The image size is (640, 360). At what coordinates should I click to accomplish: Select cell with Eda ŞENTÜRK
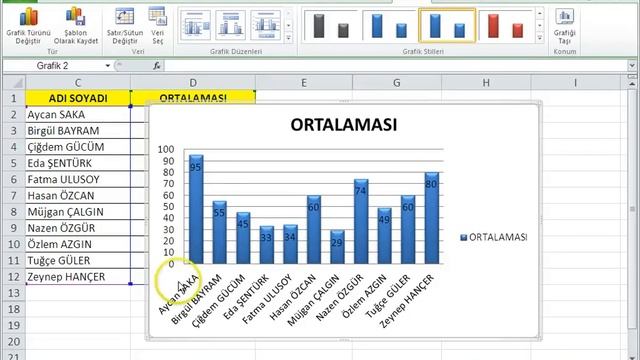pos(78,163)
